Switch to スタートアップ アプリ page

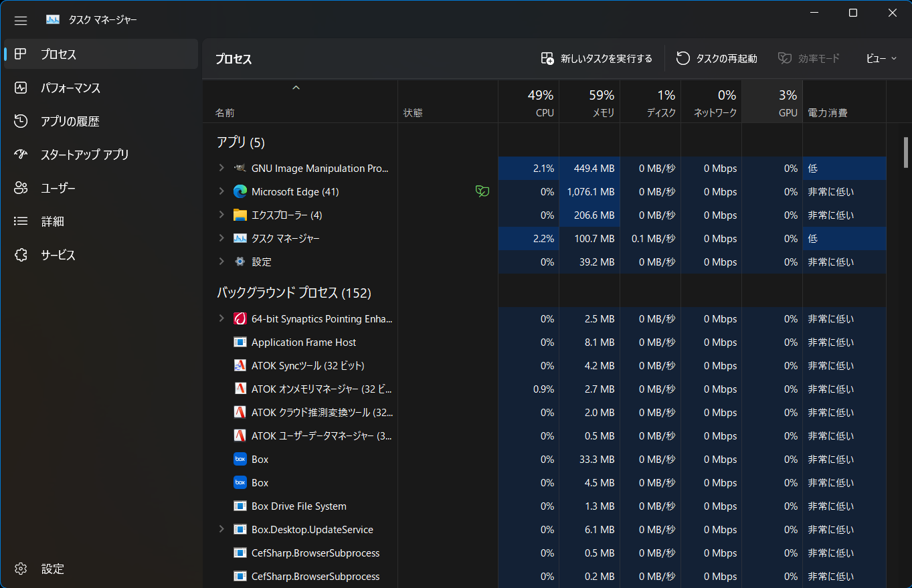101,155
